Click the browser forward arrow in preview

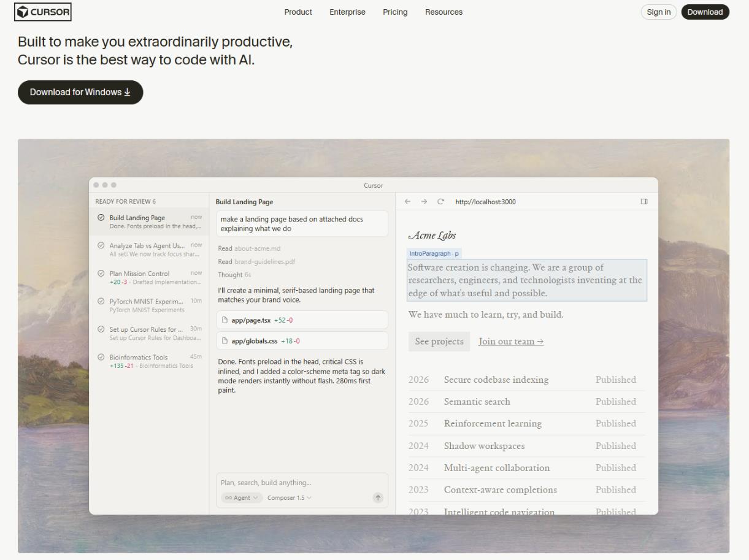(x=424, y=202)
